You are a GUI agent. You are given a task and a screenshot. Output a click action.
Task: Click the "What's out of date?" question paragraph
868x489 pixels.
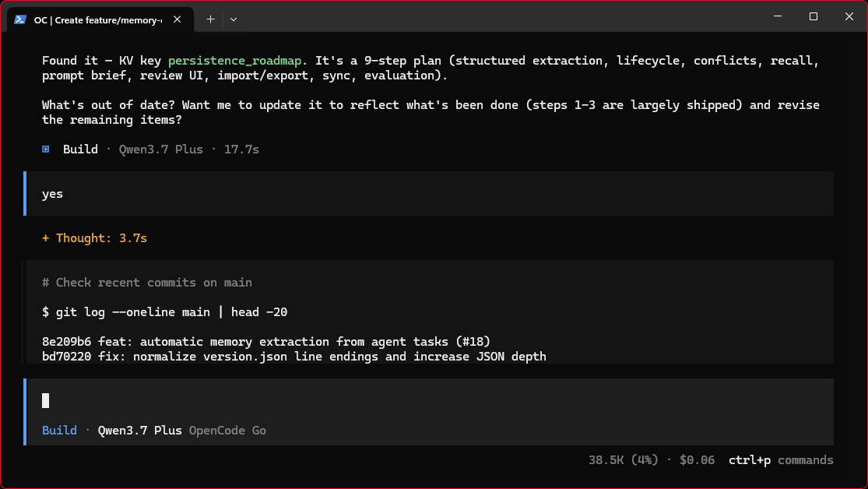(x=430, y=112)
